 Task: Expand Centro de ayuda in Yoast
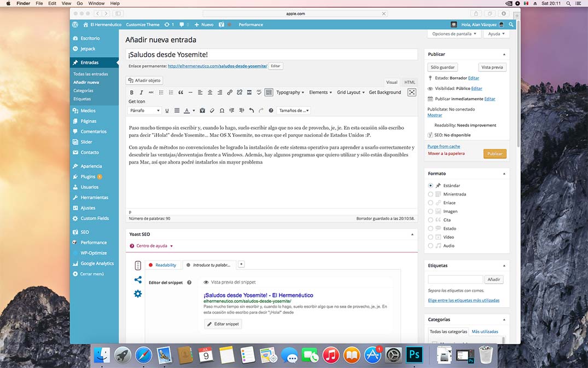click(x=151, y=246)
